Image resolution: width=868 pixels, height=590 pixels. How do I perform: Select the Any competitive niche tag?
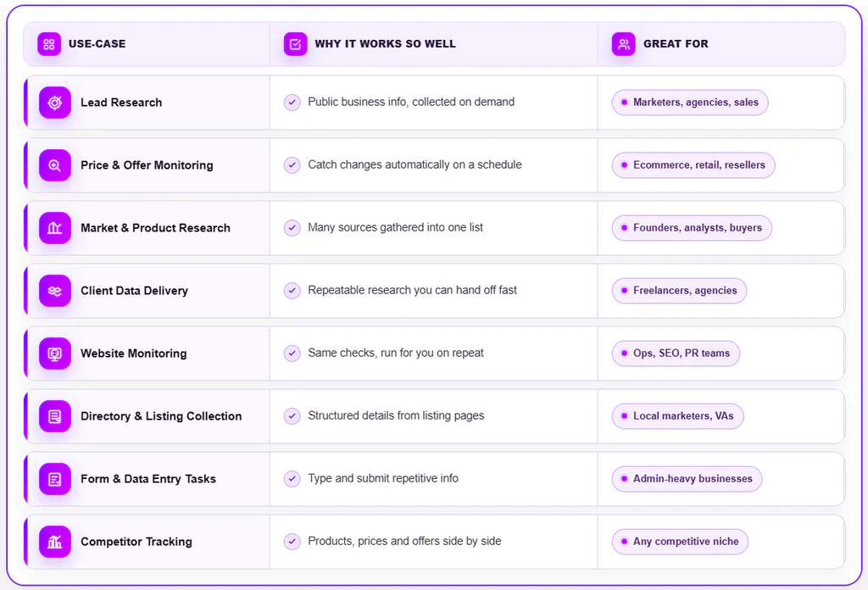(x=680, y=542)
